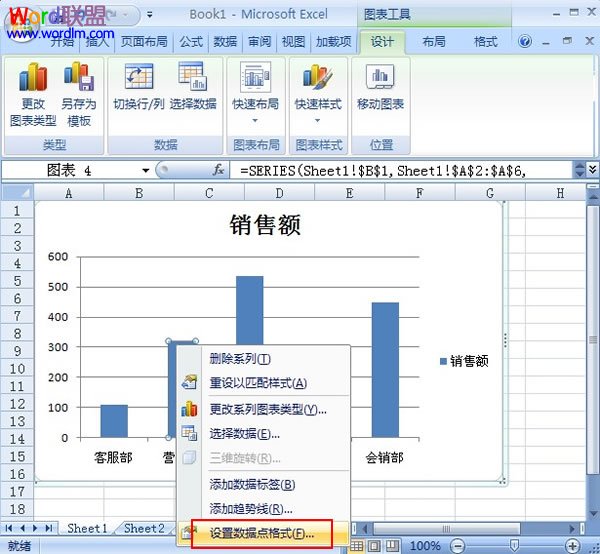The image size is (600, 554).
Task: Open the 布局 chart tools tab
Action: point(434,41)
